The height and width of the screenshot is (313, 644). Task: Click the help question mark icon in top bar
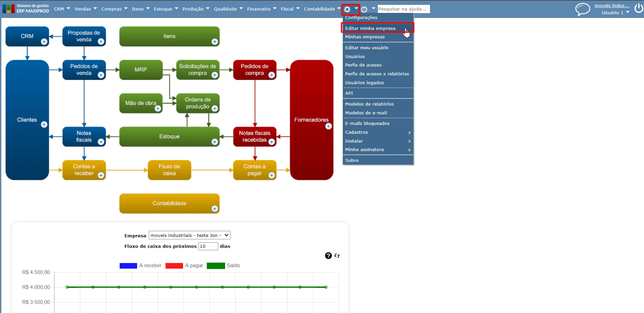pyautogui.click(x=364, y=10)
